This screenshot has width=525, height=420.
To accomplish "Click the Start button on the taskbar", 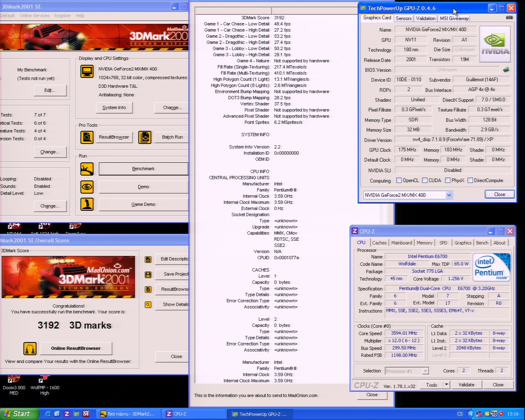I will (x=20, y=414).
